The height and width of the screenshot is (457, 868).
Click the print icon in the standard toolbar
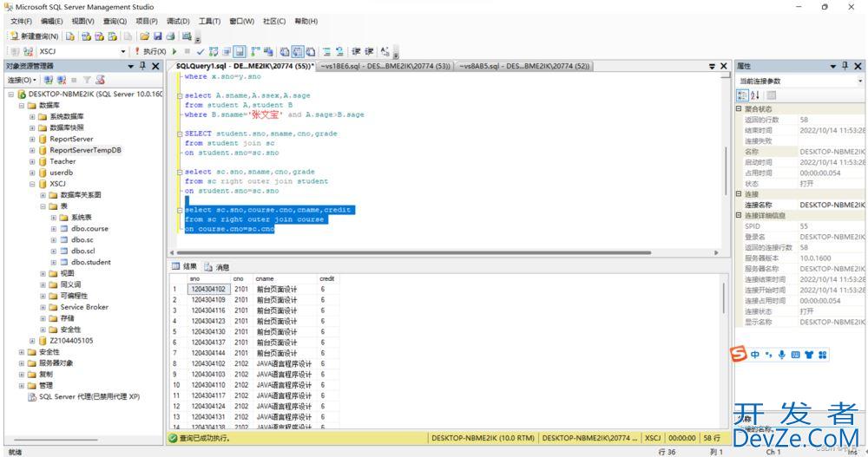(170, 36)
